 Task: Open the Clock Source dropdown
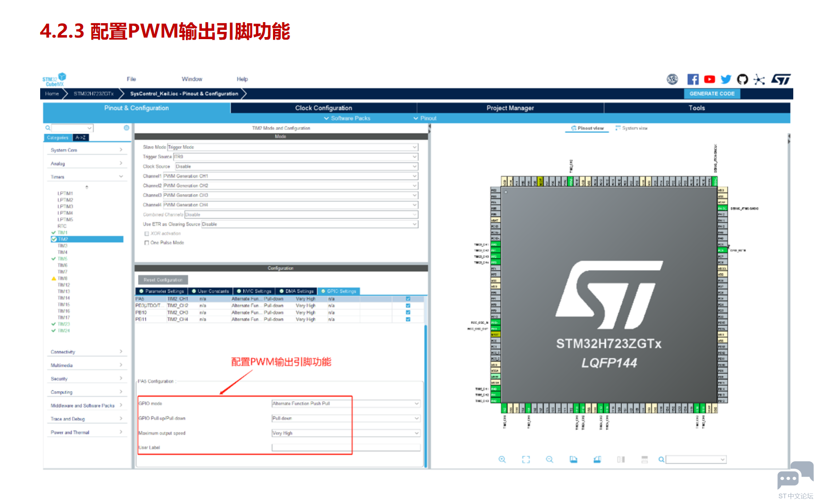(297, 166)
